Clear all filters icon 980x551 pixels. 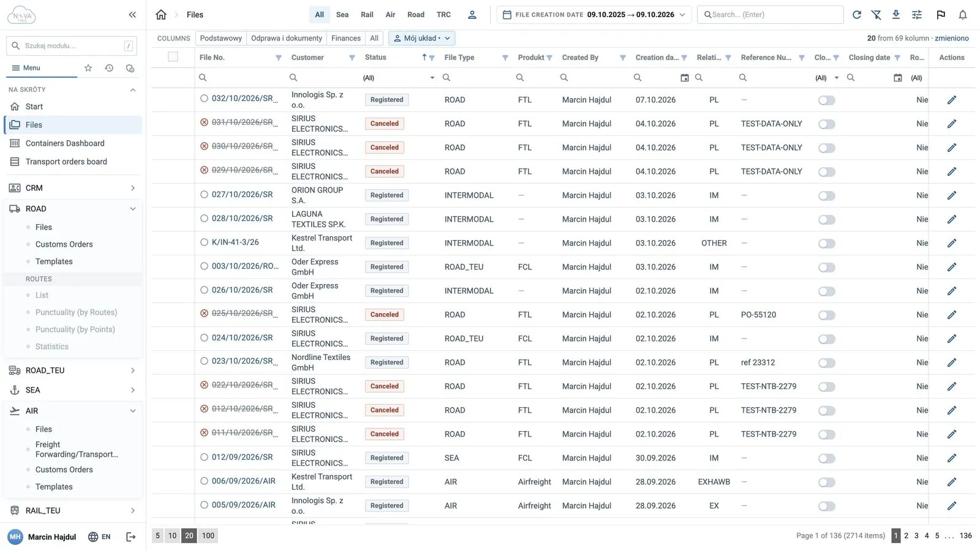876,15
